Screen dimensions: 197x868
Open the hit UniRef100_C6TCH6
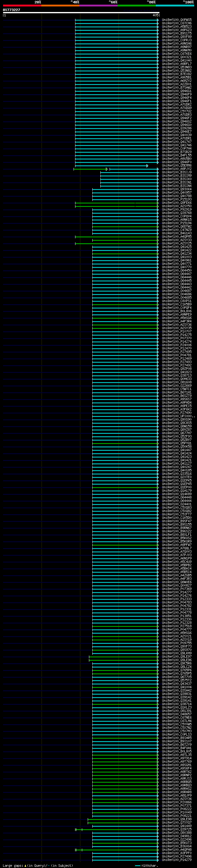[x=177, y=23]
